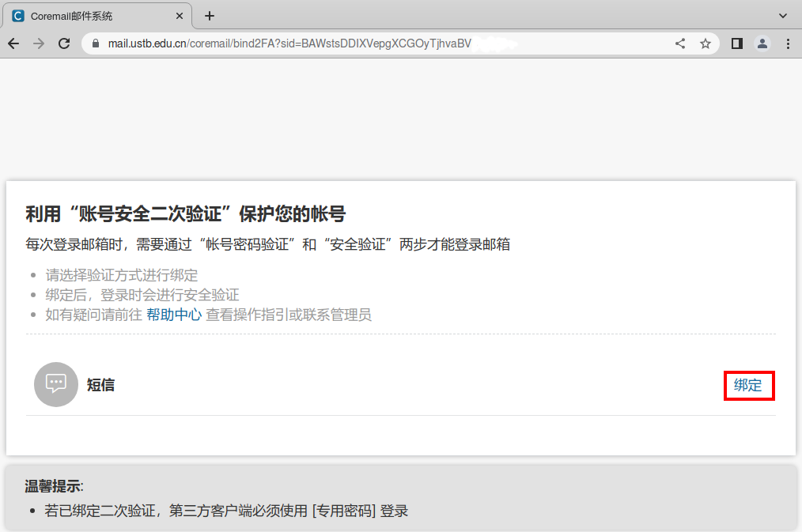802x532 pixels.
Task: Click the 账号安全二次验证 heading
Action: coord(186,214)
